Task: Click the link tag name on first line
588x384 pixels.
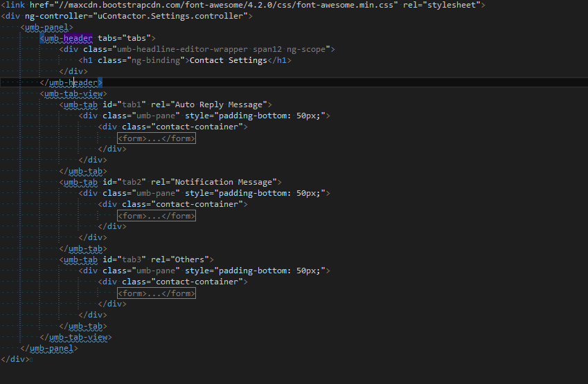Action: pyautogui.click(x=15, y=5)
